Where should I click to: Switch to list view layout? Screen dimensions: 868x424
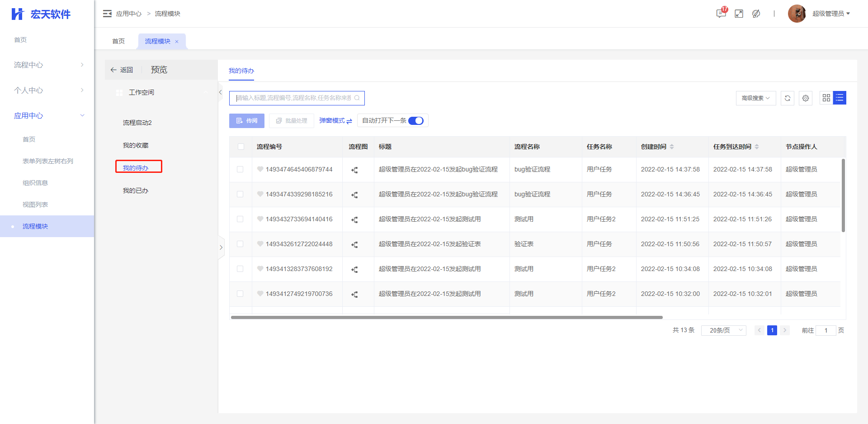(840, 98)
